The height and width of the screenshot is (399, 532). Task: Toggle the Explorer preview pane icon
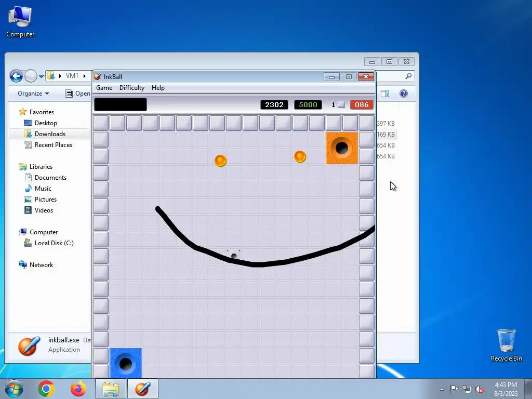pos(385,94)
